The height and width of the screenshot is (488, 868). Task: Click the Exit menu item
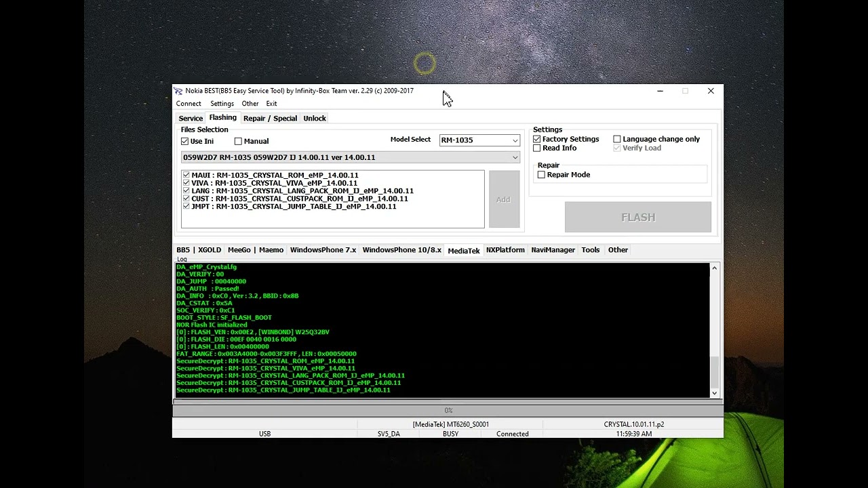pos(271,104)
